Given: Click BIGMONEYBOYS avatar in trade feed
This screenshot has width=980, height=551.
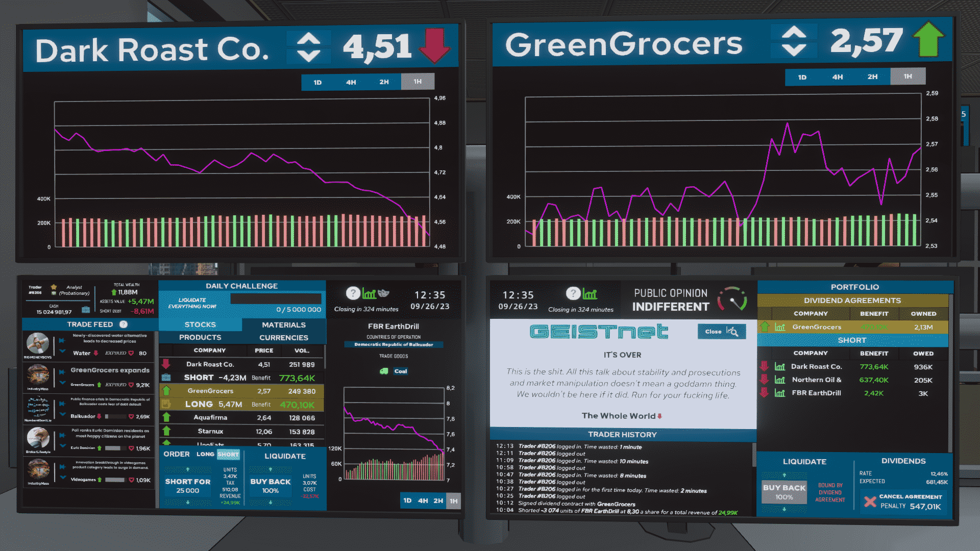Looking at the screenshot, I should (x=38, y=343).
